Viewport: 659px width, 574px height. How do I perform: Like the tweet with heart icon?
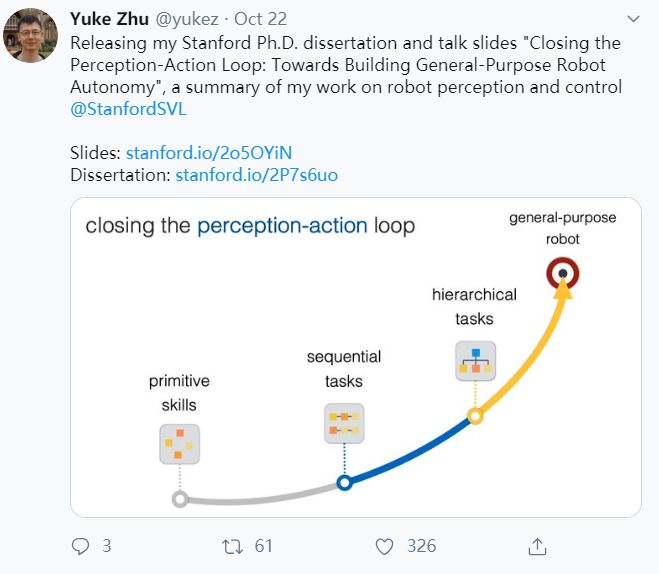coord(386,546)
